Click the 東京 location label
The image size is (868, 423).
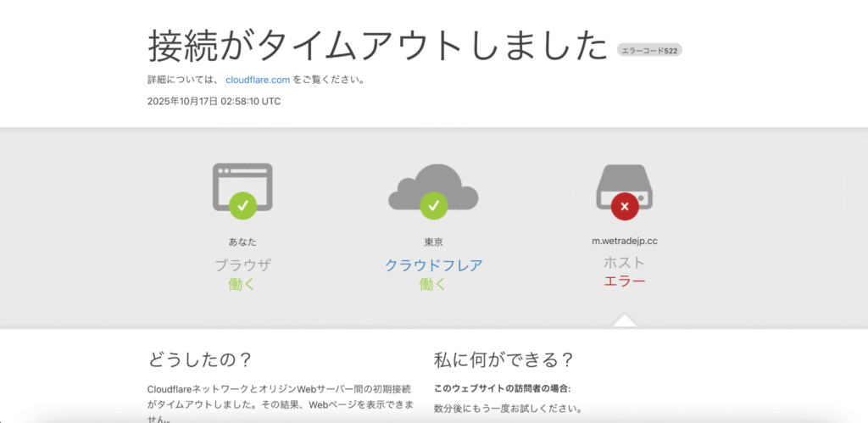click(x=433, y=242)
